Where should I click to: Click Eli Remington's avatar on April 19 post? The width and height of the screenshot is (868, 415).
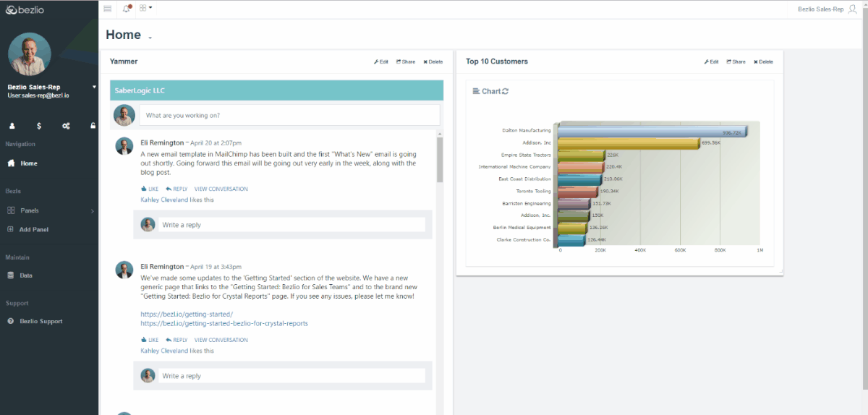(x=124, y=270)
